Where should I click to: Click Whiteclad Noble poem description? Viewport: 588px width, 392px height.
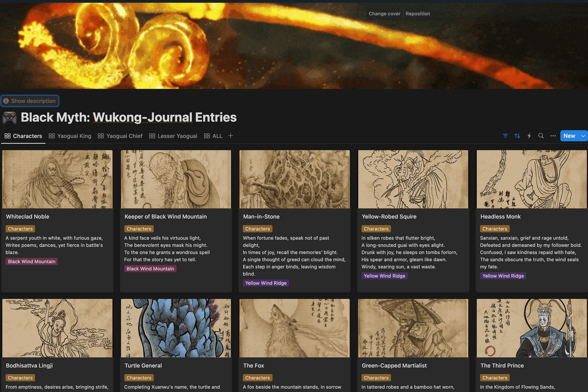[54, 245]
